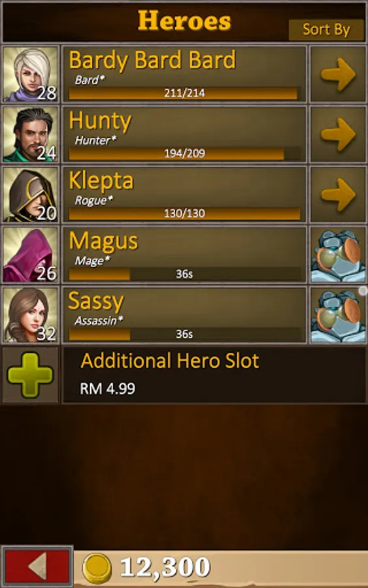Buy Additional Hero Slot for RM 4.99
Viewport: 368px width, 588px height.
[x=214, y=374]
